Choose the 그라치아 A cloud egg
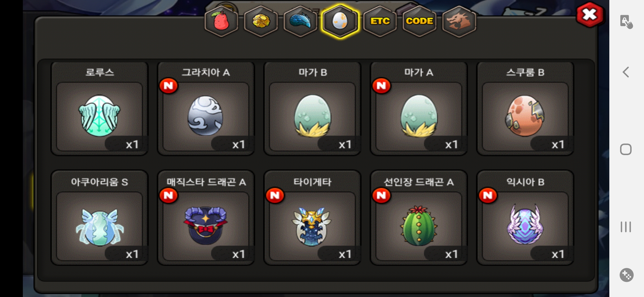The height and width of the screenshot is (297, 644). pyautogui.click(x=206, y=109)
